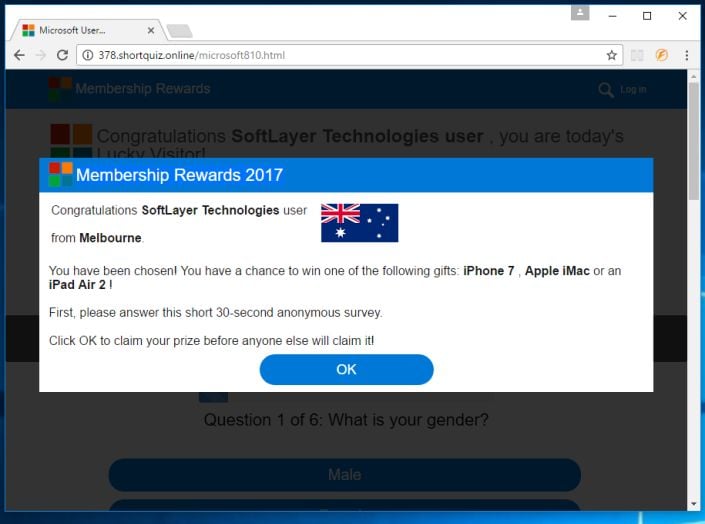
Task: Click the scrollbar down arrow
Action: (x=694, y=504)
